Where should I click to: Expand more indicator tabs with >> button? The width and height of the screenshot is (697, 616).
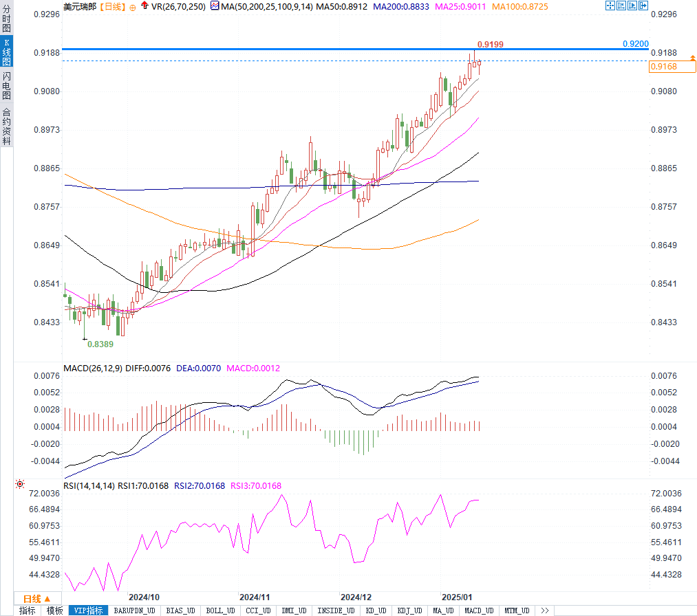coord(545,610)
